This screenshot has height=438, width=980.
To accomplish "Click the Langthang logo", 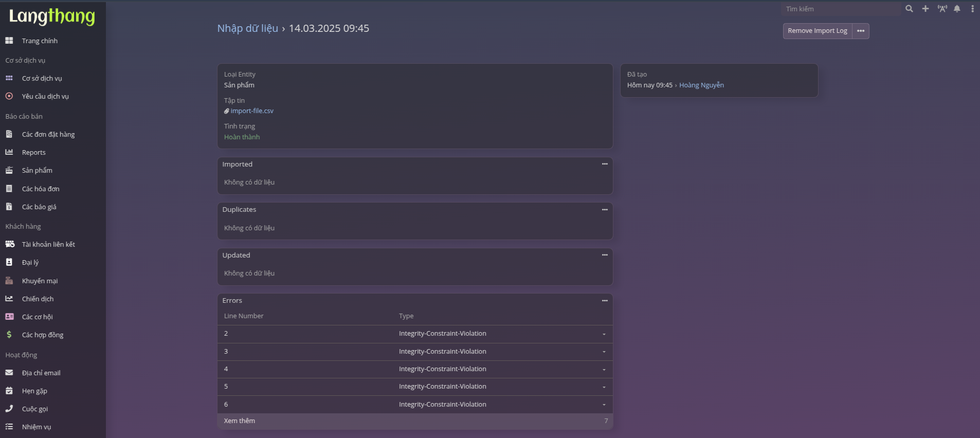I will click(52, 16).
